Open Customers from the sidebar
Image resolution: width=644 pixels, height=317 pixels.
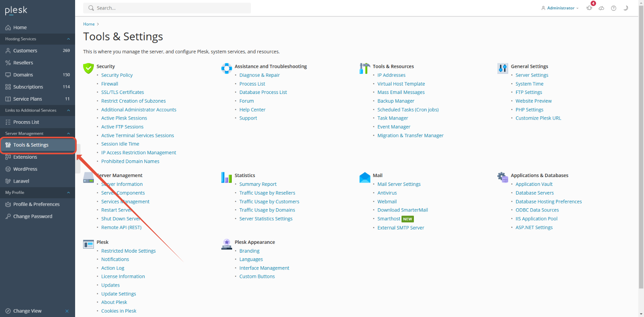click(x=38, y=51)
